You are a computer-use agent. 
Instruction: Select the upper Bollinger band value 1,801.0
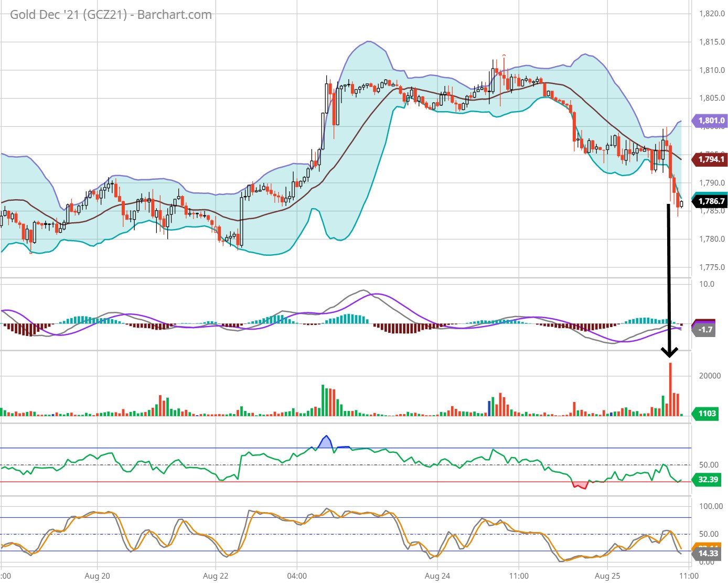coord(710,121)
